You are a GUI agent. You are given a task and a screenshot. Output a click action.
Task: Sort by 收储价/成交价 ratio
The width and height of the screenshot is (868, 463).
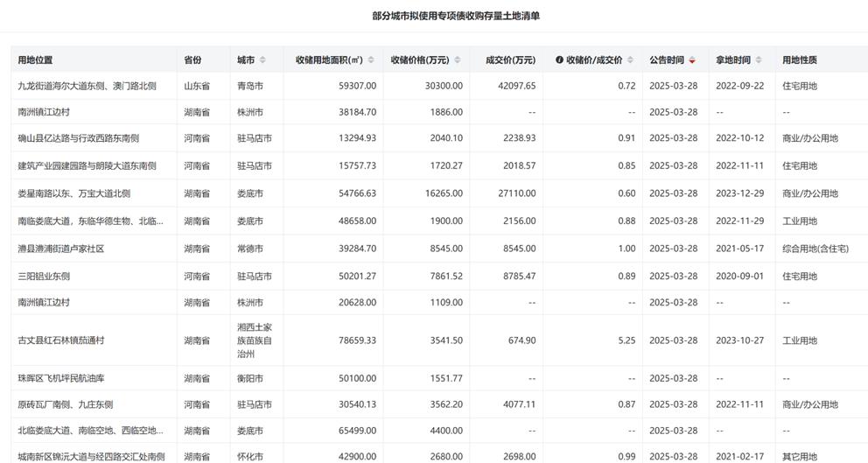pos(631,60)
